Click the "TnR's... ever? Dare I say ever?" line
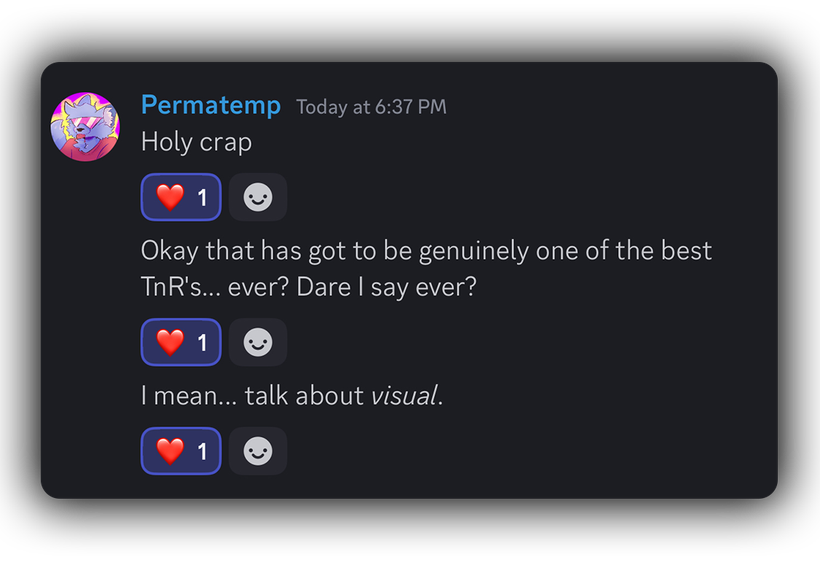The image size is (820, 568). (x=309, y=287)
